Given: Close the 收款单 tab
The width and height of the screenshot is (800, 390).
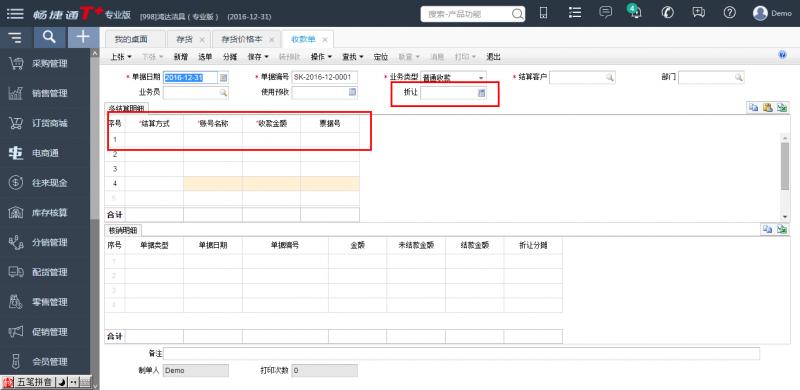Looking at the screenshot, I should 325,39.
